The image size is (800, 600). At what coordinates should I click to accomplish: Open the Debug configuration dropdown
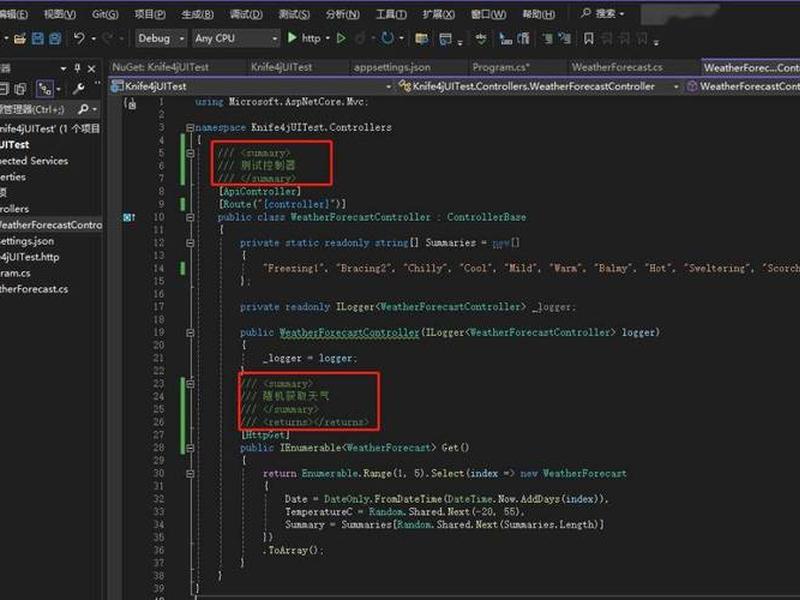point(160,39)
